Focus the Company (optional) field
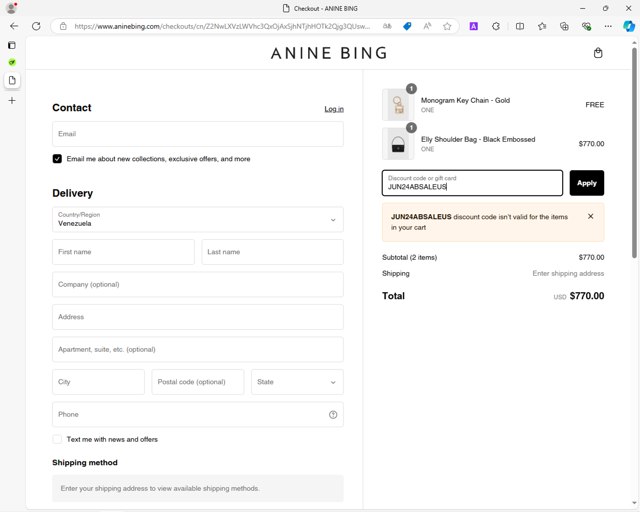The width and height of the screenshot is (640, 512). tap(198, 285)
